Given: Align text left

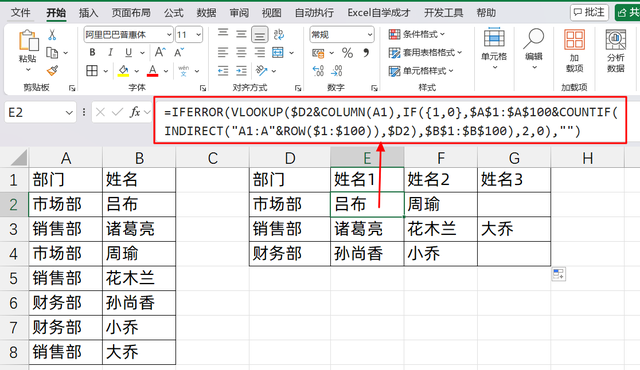Looking at the screenshot, I should pyautogui.click(x=223, y=52).
